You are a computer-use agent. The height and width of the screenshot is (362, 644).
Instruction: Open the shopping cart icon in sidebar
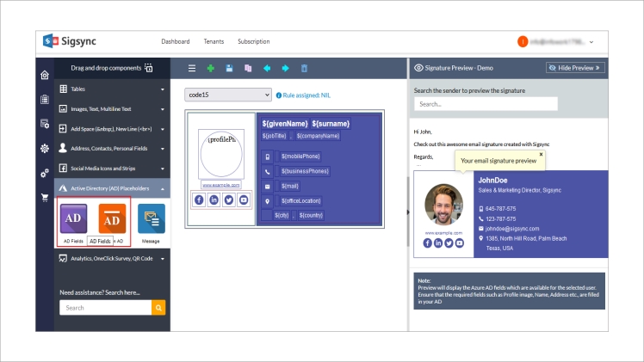(45, 198)
